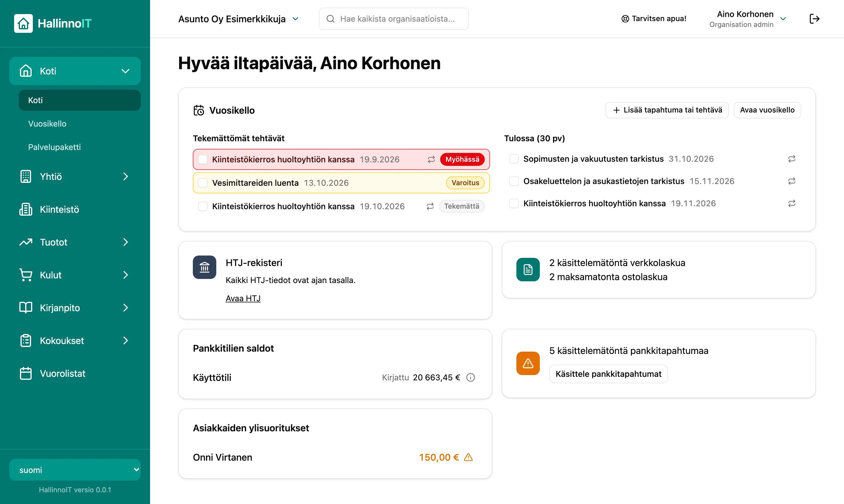844x504 pixels.
Task: Click Tarvitsen apua! help button
Action: [x=654, y=19]
